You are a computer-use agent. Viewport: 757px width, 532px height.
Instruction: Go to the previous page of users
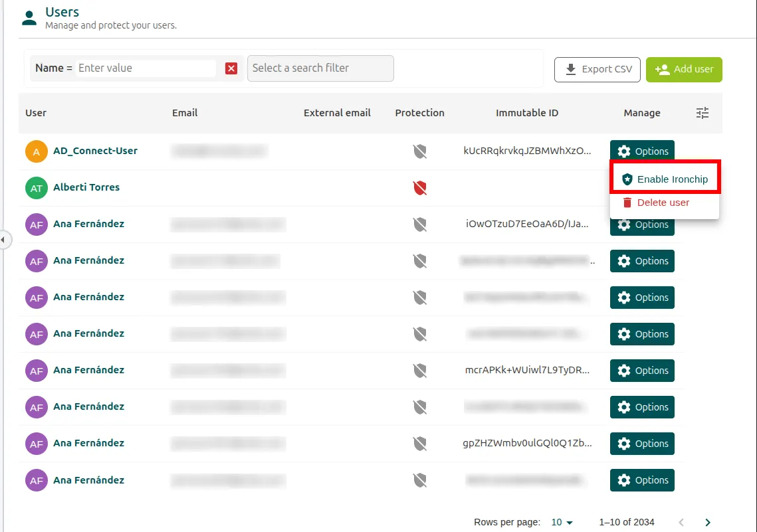pyautogui.click(x=681, y=522)
